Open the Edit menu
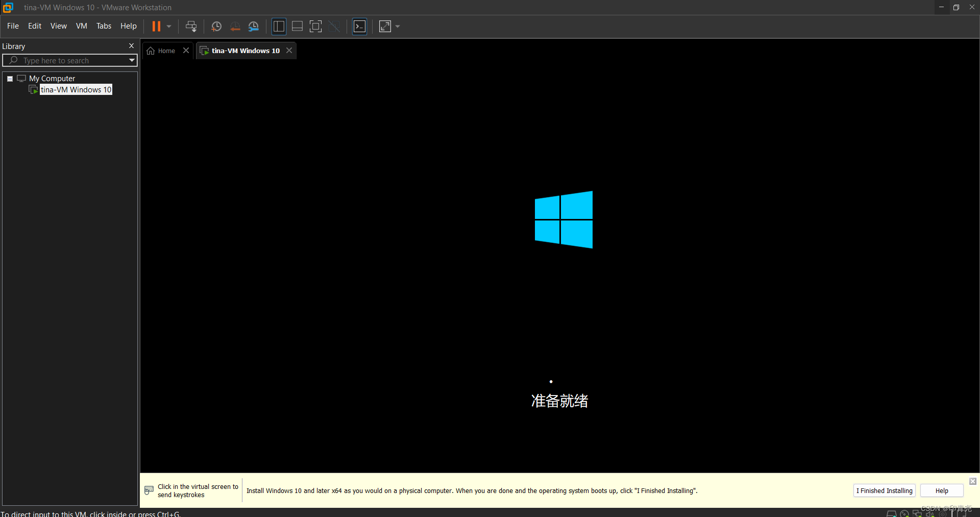The image size is (980, 517). tap(35, 26)
